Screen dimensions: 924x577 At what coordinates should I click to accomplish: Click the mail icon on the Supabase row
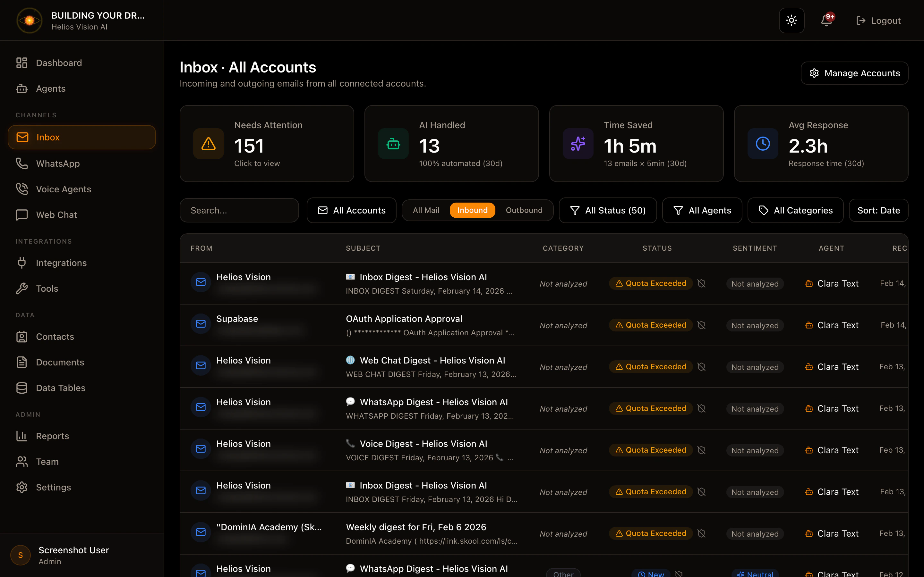coord(201,324)
